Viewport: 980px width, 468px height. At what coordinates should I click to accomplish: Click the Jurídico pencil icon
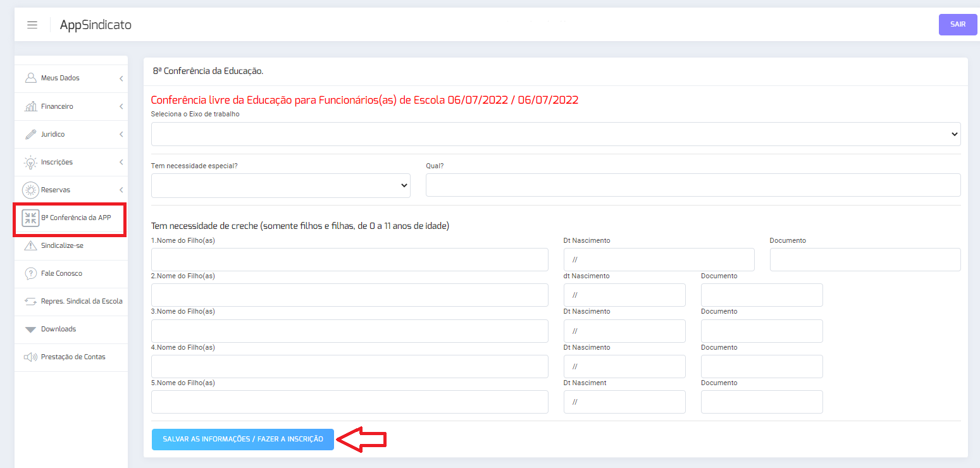pyautogui.click(x=30, y=134)
